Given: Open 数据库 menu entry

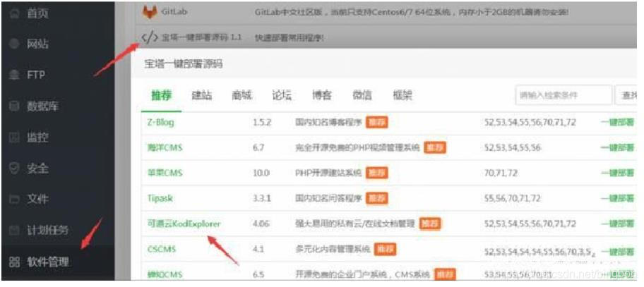Looking at the screenshot, I should 42,106.
